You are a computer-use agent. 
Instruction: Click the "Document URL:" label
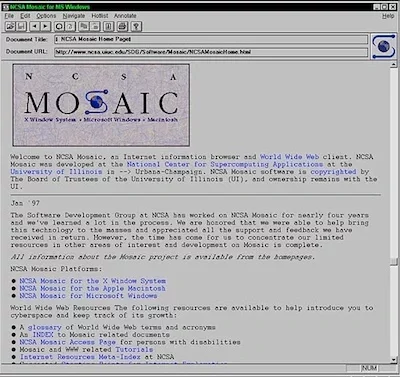pos(27,52)
